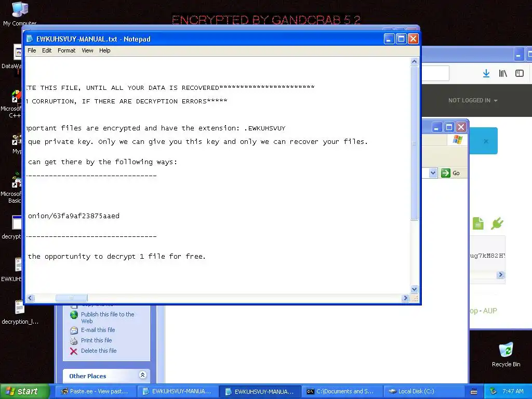Click the red X Delete icon

(x=74, y=351)
